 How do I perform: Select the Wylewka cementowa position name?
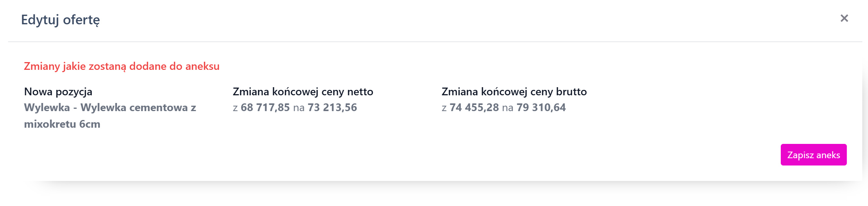pyautogui.click(x=110, y=108)
